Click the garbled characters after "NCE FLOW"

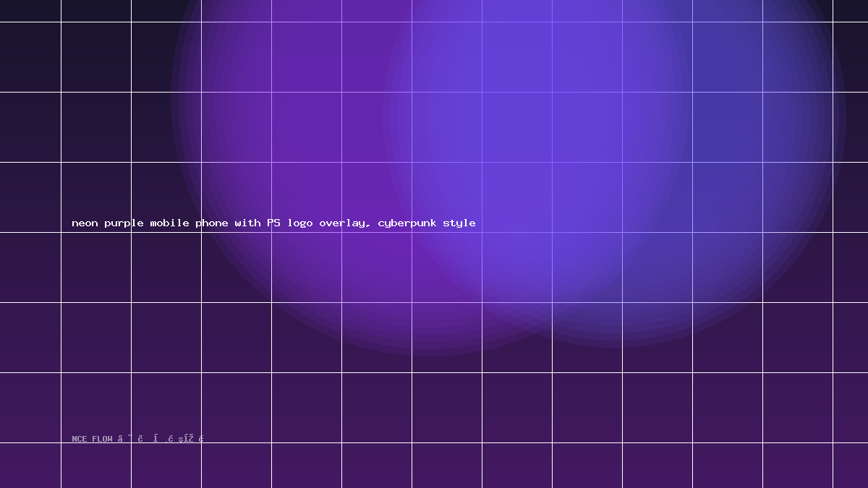click(x=161, y=439)
